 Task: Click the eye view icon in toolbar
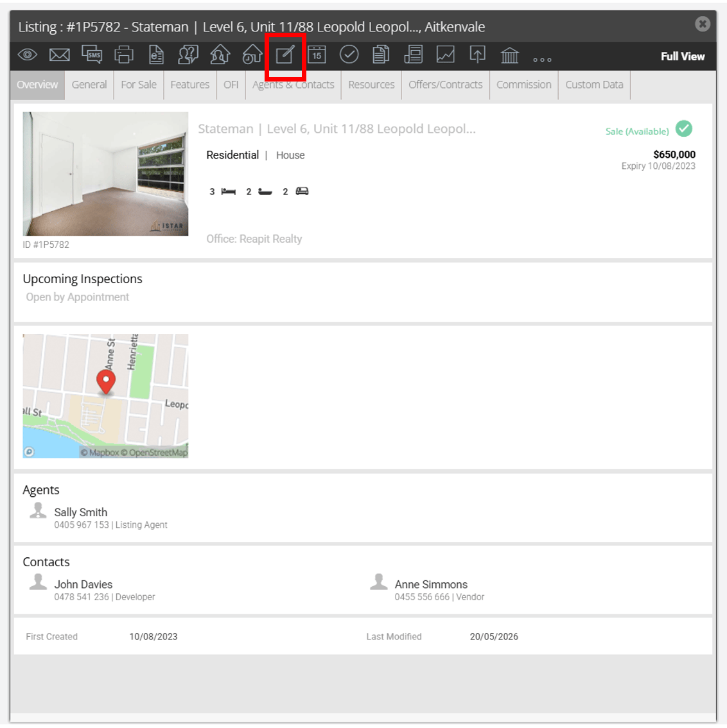(28, 55)
